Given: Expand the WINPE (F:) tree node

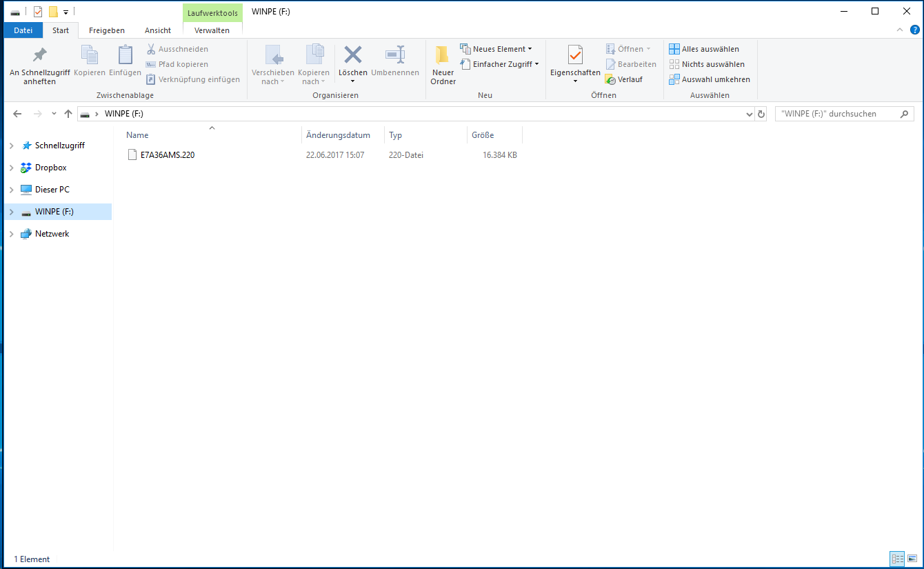Looking at the screenshot, I should point(11,212).
